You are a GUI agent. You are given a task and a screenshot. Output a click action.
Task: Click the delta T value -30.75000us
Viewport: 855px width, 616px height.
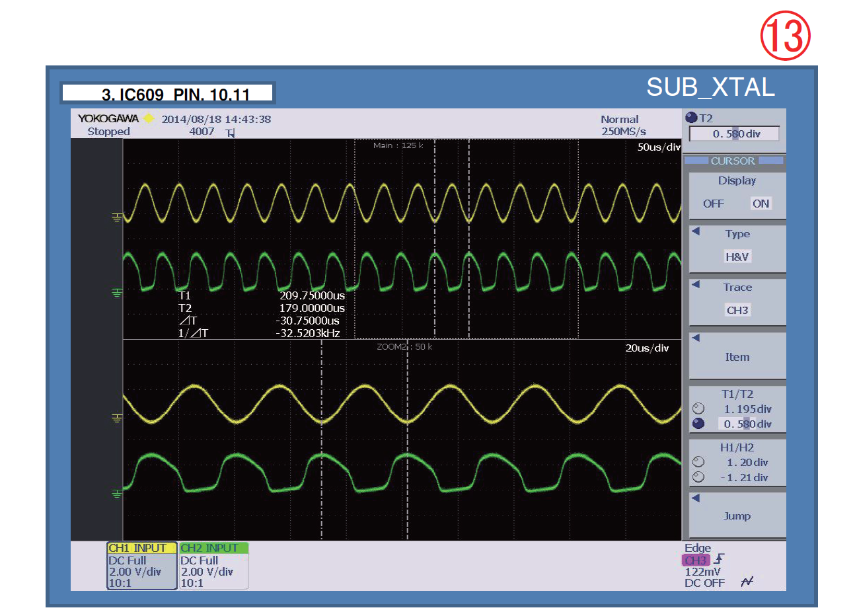pyautogui.click(x=307, y=321)
